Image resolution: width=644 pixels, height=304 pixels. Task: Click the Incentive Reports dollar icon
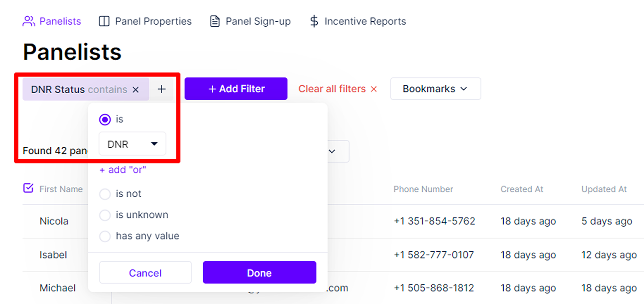(314, 21)
